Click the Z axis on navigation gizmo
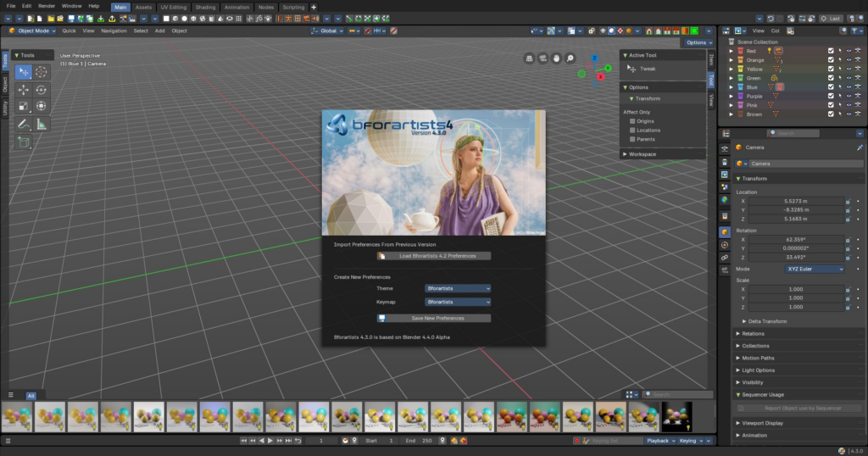Screen dimensions: 868x456 (x=594, y=58)
